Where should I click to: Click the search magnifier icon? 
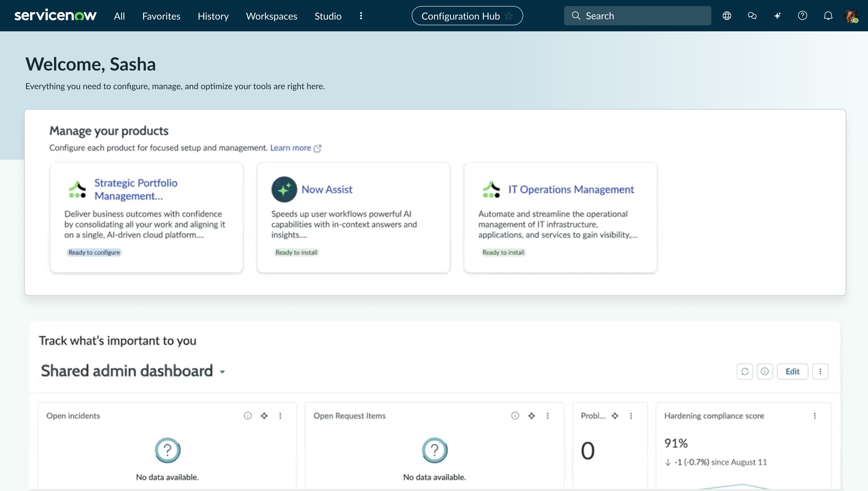(576, 16)
